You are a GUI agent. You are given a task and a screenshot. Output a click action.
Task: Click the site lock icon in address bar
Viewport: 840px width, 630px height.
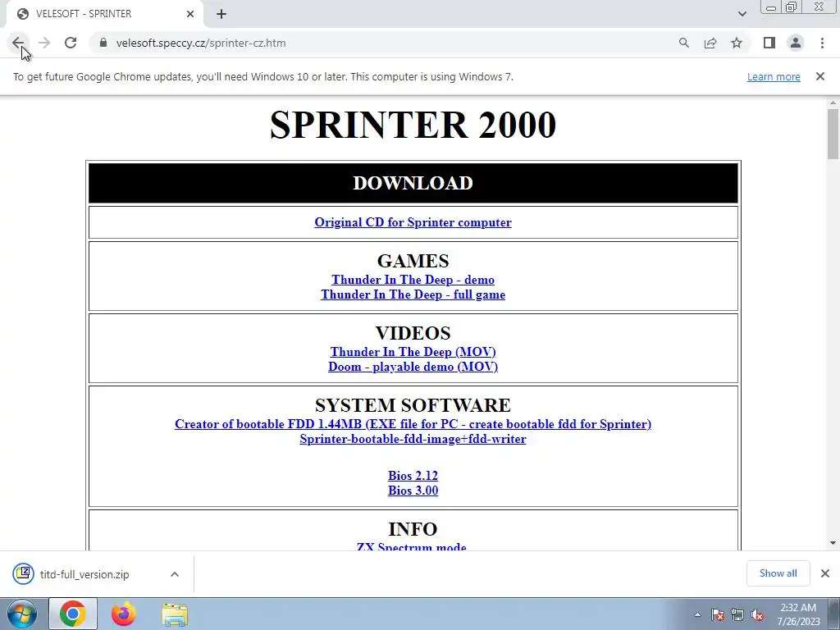[103, 43]
